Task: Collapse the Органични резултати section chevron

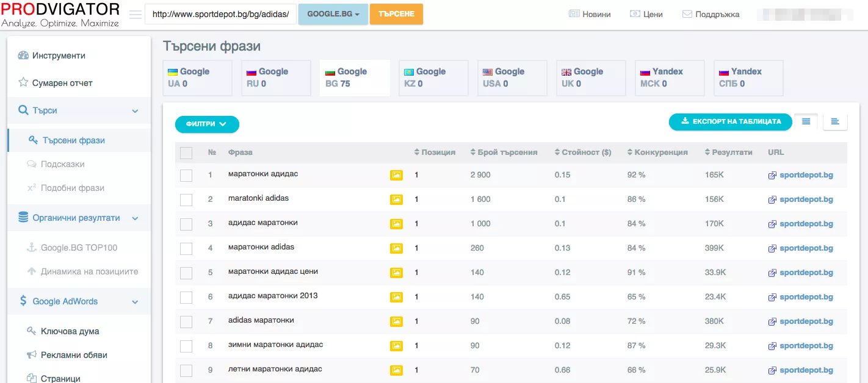Action: click(136, 218)
